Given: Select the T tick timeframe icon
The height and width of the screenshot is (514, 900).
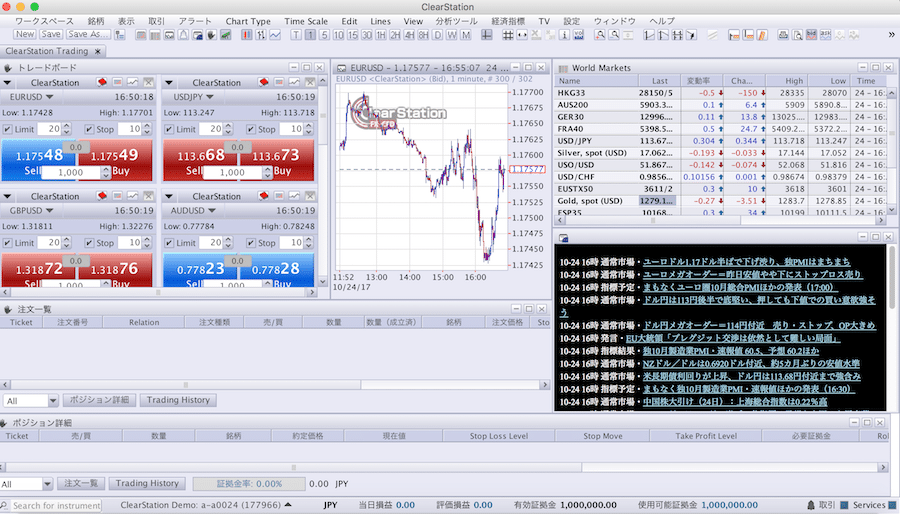Looking at the screenshot, I should point(296,35).
